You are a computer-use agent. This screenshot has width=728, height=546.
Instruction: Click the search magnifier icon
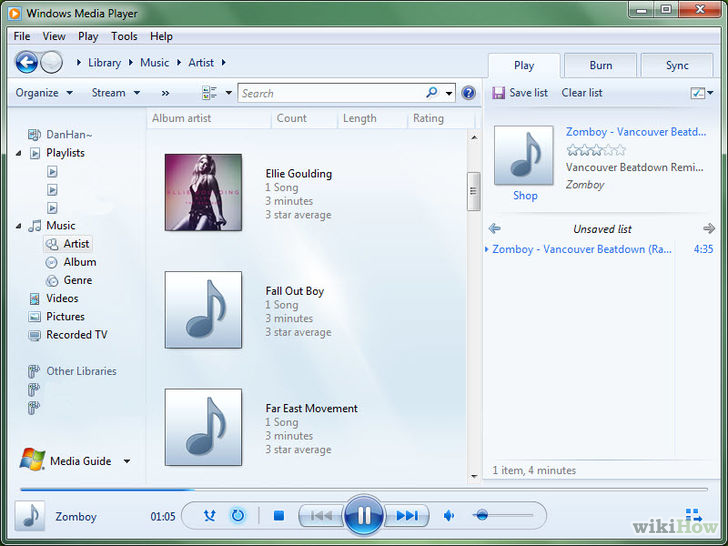[x=431, y=92]
